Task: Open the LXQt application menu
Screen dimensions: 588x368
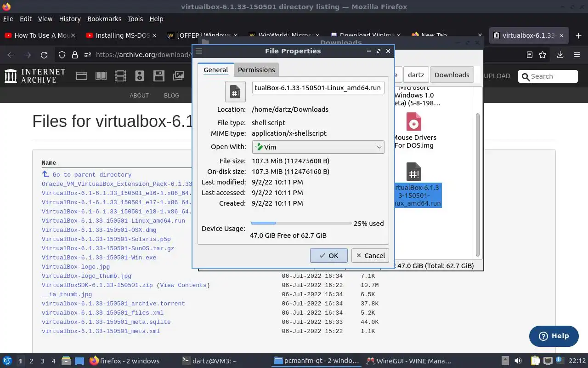Action: click(x=7, y=361)
